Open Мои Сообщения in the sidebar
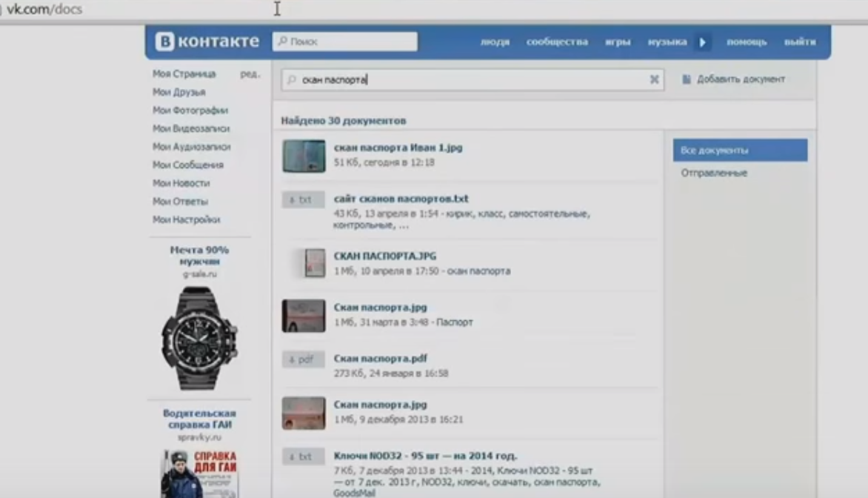The width and height of the screenshot is (868, 498). [188, 165]
